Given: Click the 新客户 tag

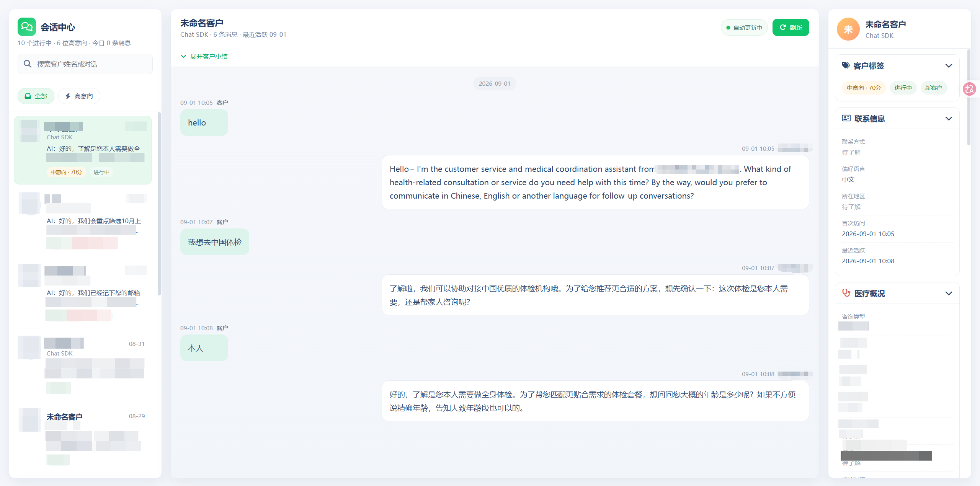Looking at the screenshot, I should click(x=934, y=88).
